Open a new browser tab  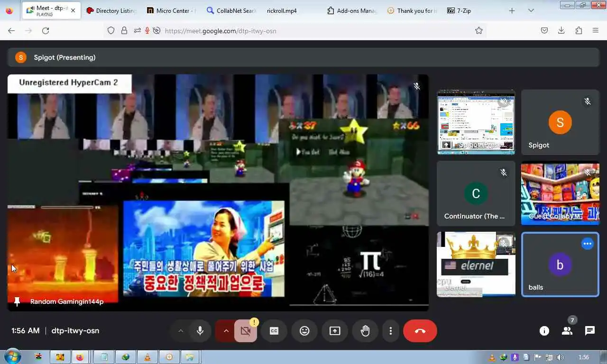pos(512,10)
